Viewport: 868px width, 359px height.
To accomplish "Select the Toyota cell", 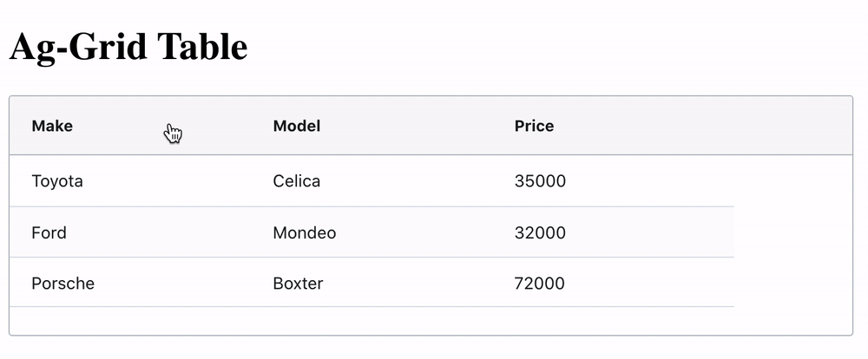I will click(57, 181).
